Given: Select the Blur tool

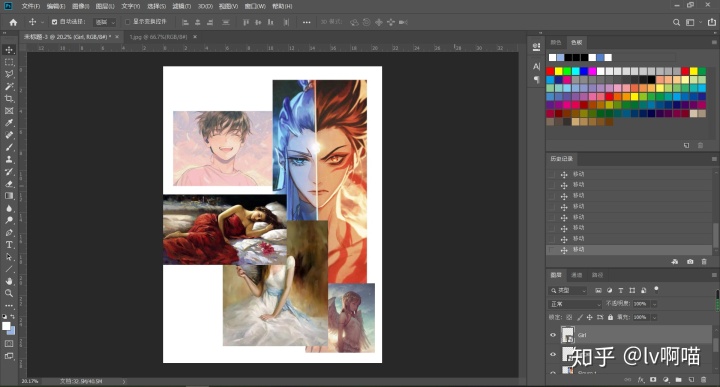Looking at the screenshot, I should [x=9, y=208].
